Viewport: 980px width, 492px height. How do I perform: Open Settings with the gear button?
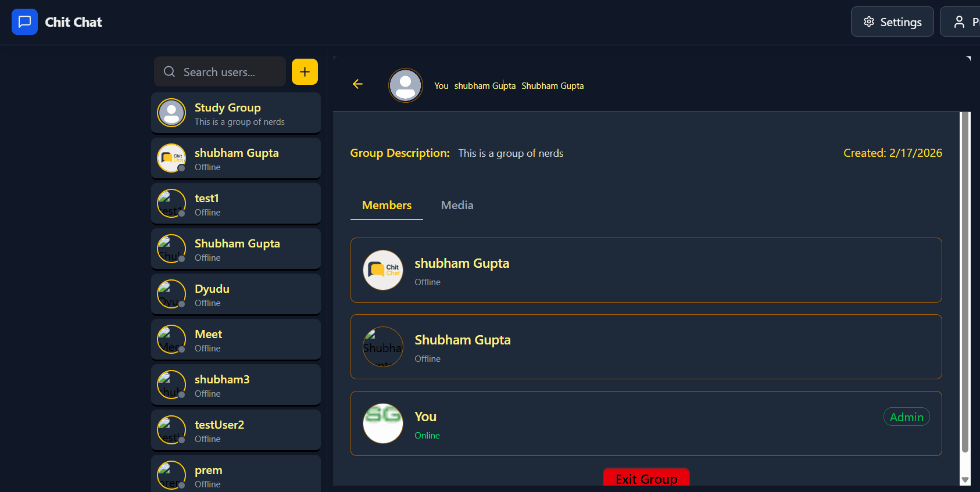click(892, 22)
